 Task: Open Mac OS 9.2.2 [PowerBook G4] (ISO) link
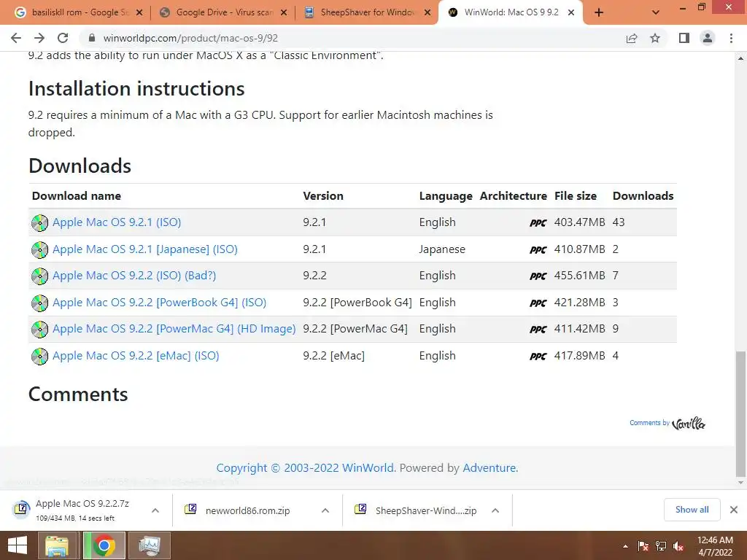click(159, 303)
